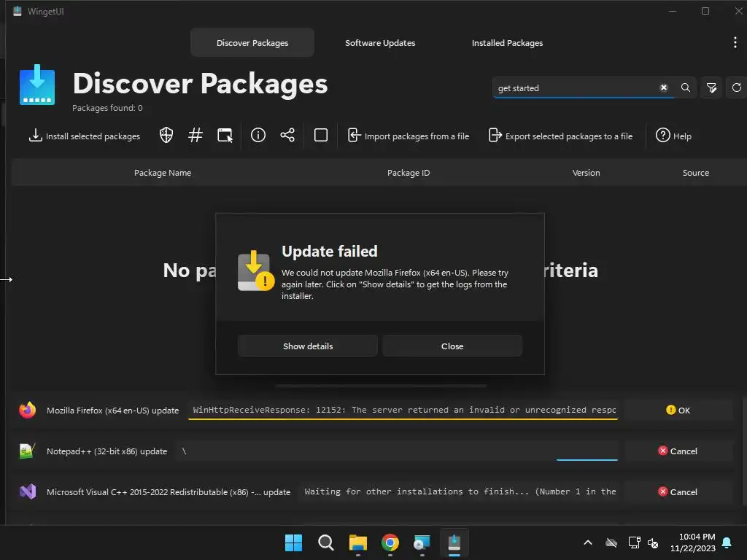Click Show details in Update failed dialog
The width and height of the screenshot is (747, 560).
pos(308,346)
